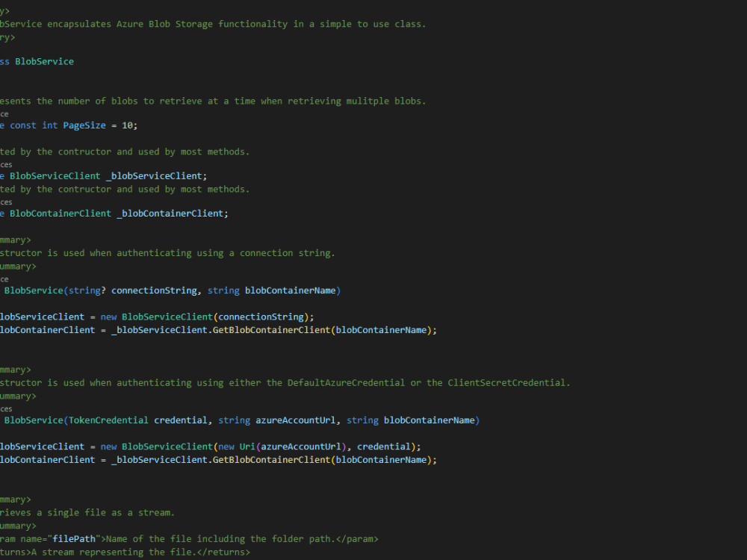Click the "filePath" param name attribute value
Image resolution: width=747 pixels, height=560 pixels.
pyautogui.click(x=74, y=539)
